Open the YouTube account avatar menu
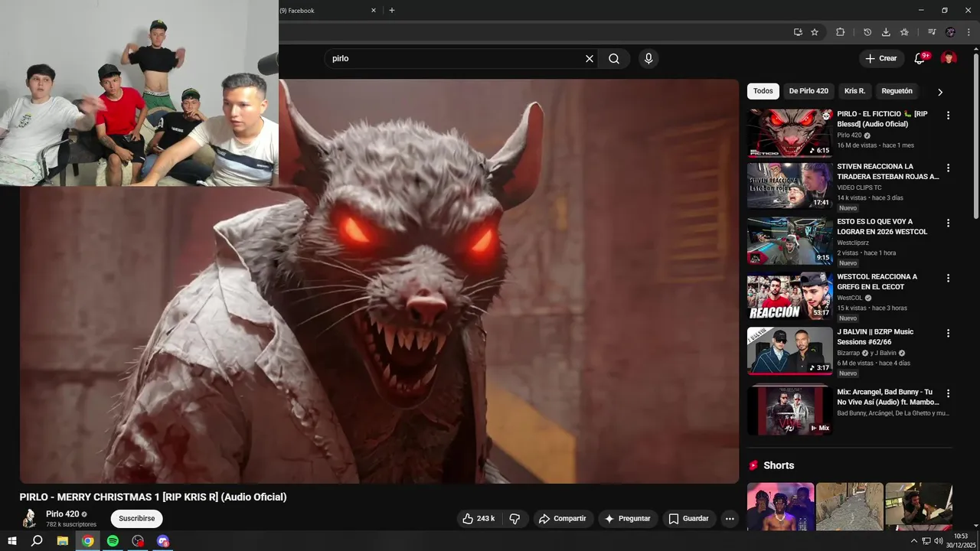Image resolution: width=980 pixels, height=551 pixels. point(949,58)
